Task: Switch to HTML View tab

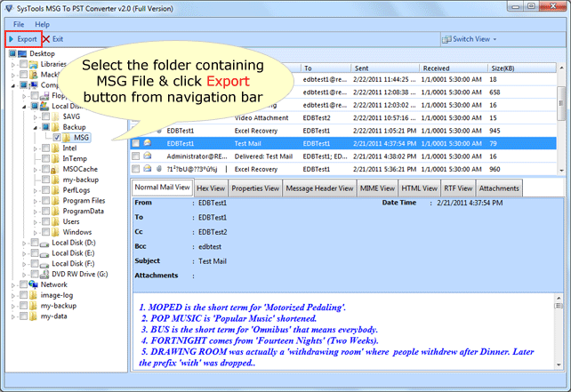Action: point(419,188)
